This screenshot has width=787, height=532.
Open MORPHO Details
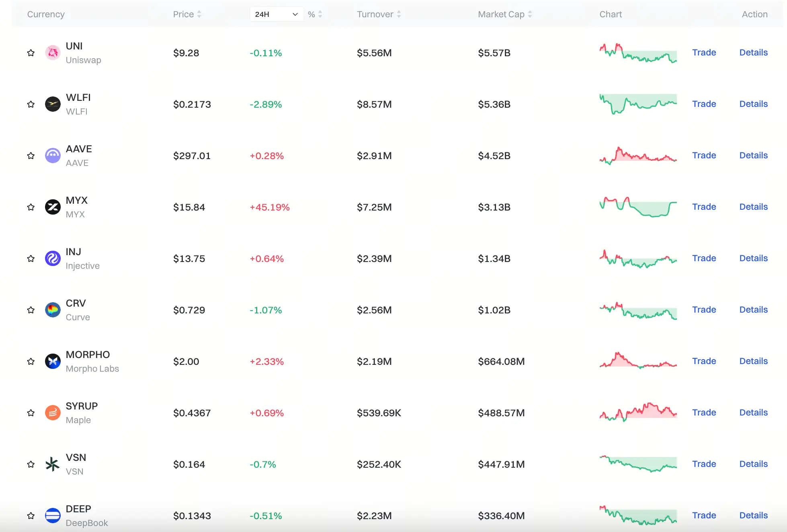click(753, 361)
